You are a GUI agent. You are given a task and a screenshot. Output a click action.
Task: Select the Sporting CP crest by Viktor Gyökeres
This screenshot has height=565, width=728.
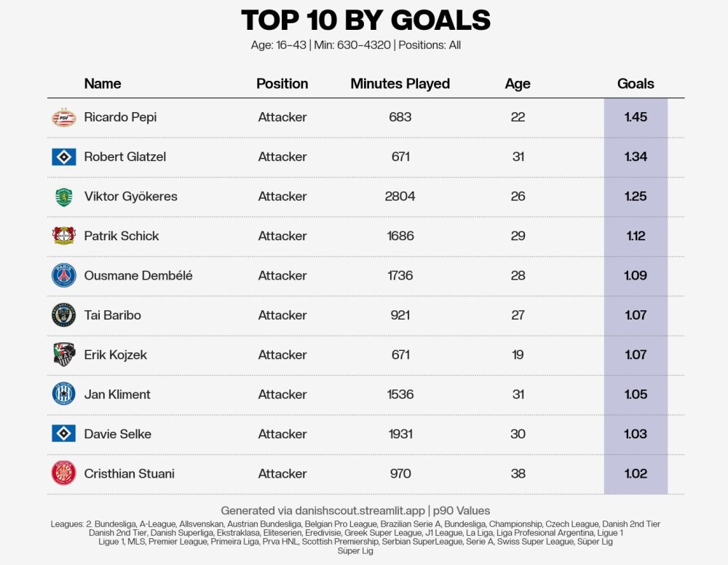coord(63,197)
